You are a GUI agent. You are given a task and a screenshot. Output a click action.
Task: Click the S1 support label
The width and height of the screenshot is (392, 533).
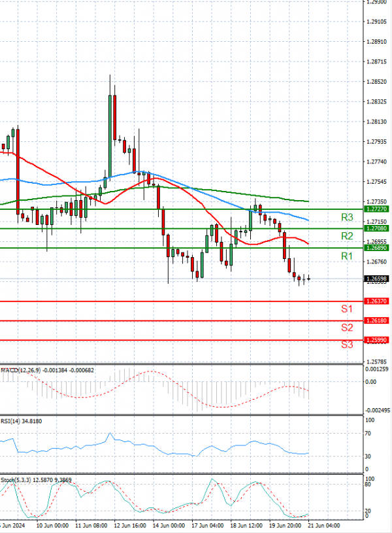coord(347,309)
